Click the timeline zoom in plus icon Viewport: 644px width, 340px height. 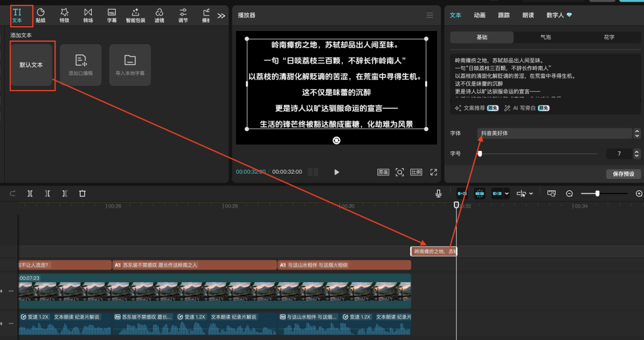pyautogui.click(x=639, y=193)
